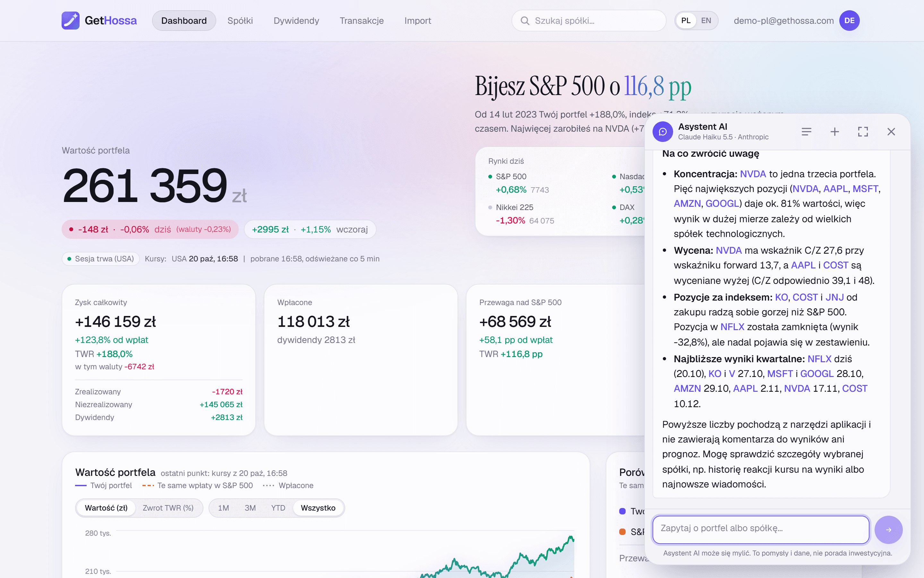The image size is (924, 578).
Task: Go to the Spółki tab
Action: pos(240,21)
